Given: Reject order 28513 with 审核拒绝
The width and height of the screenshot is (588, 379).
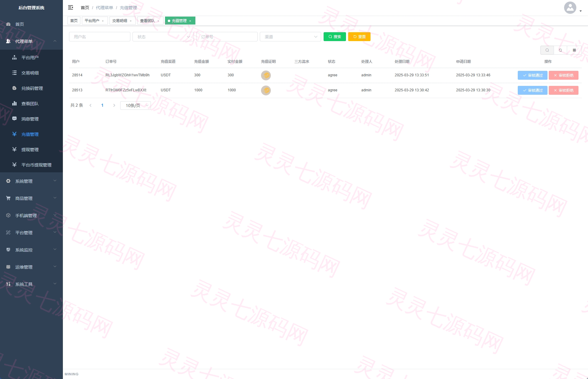Looking at the screenshot, I should tap(563, 90).
